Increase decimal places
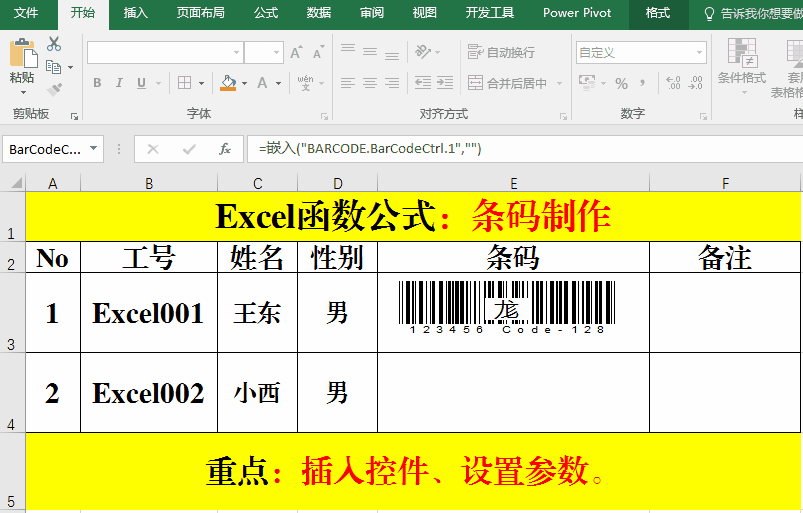Image resolution: width=803 pixels, height=513 pixels. [x=673, y=82]
